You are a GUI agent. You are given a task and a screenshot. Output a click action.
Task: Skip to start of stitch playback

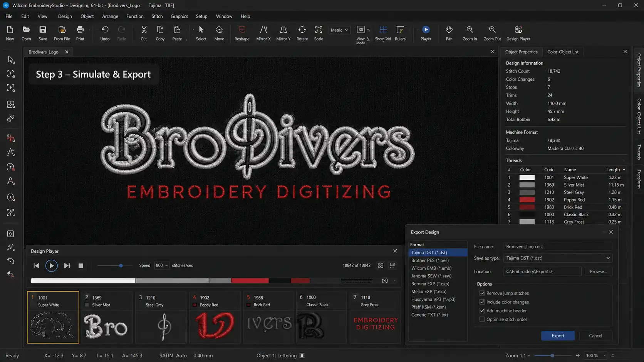tap(36, 265)
